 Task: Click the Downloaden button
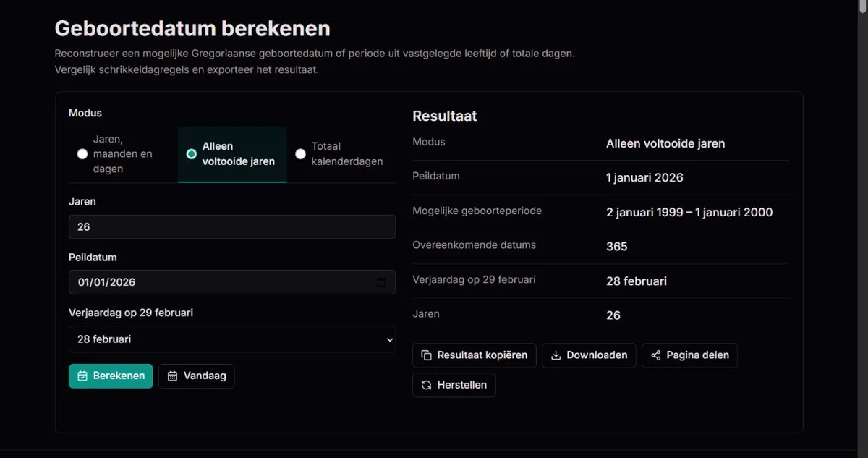590,355
